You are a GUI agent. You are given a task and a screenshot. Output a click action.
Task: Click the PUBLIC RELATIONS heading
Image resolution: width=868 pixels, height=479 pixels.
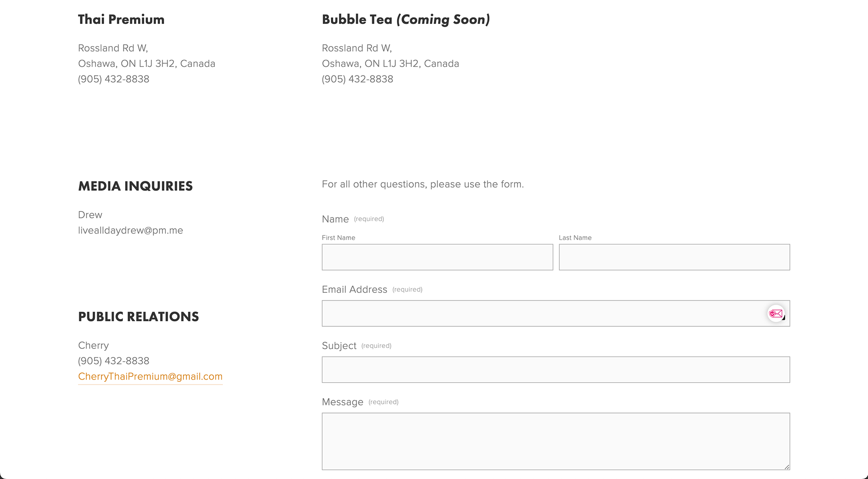[x=138, y=317]
